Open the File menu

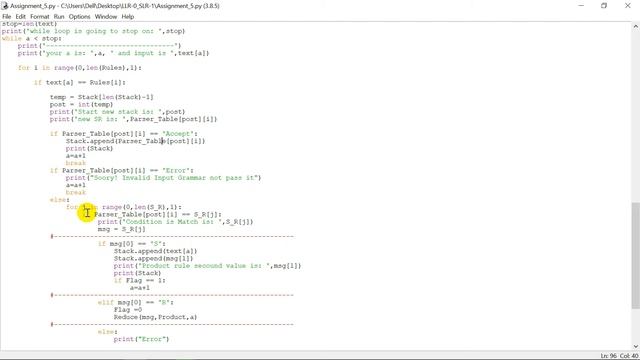[7, 17]
